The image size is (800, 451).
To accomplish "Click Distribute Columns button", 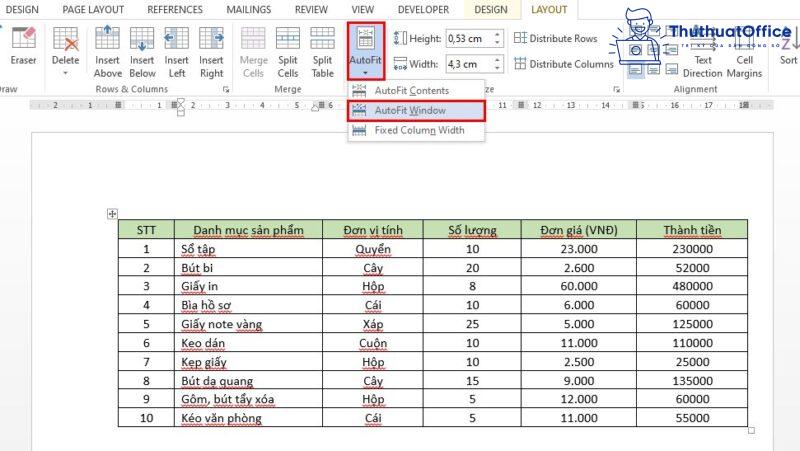I will [563, 64].
